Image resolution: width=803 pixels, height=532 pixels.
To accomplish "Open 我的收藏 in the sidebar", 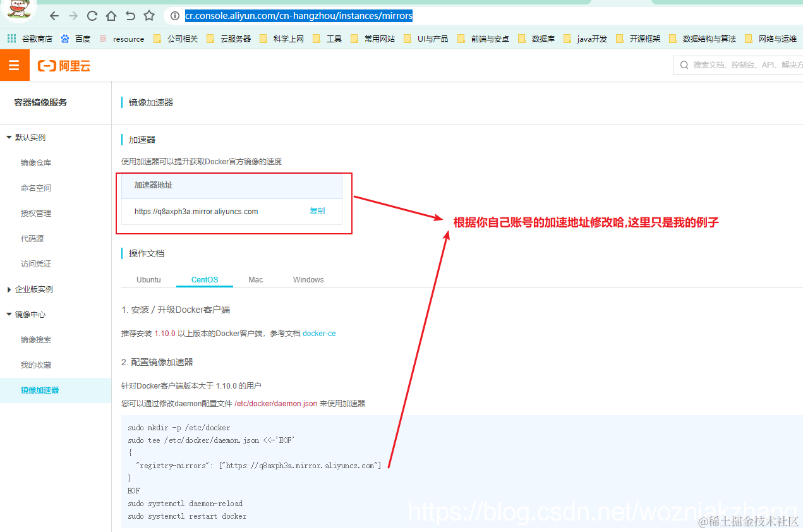I will (36, 365).
